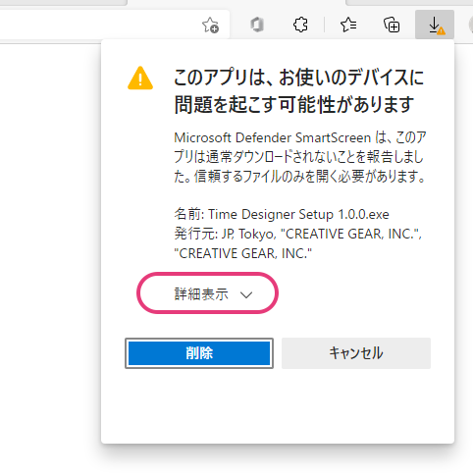Click the publisher line 発行元 CREATIVE GEAR, INC.
The image size is (473, 476).
point(298,243)
